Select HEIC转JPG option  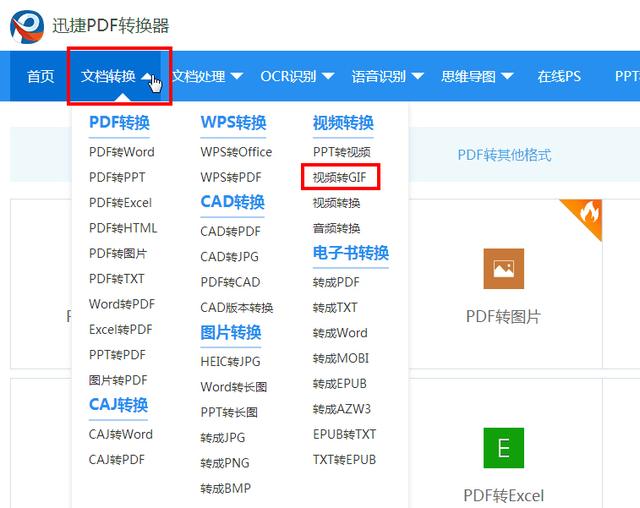click(x=230, y=361)
